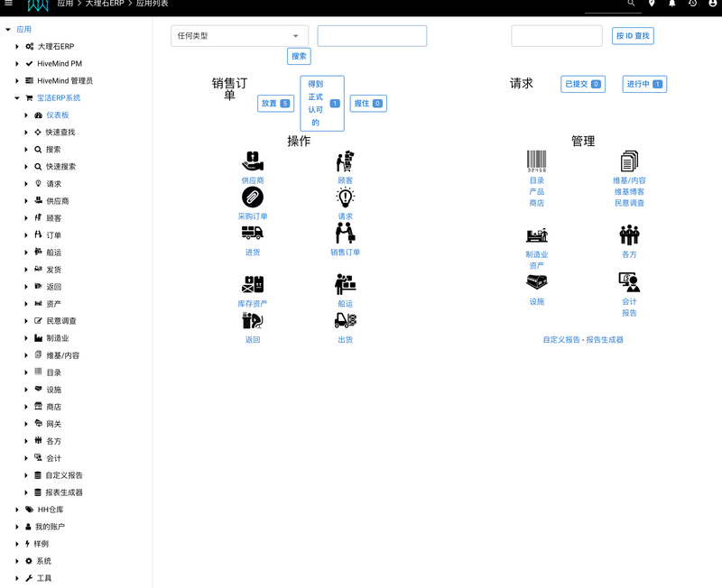Open the Supplier (供应商) hand-box icon in Operations
This screenshot has height=588, width=722.
click(253, 161)
